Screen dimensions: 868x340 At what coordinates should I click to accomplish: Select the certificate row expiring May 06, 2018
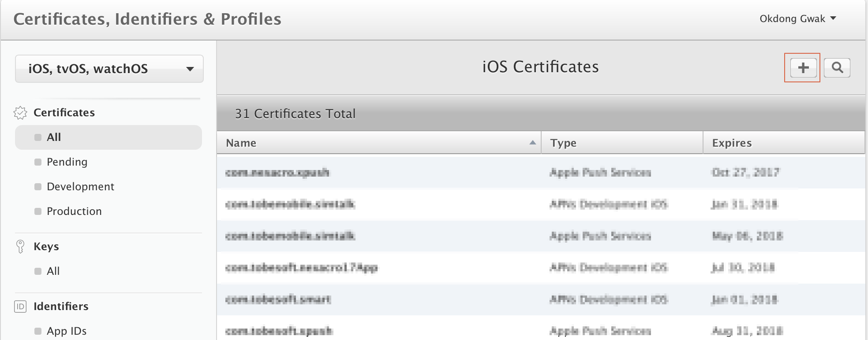point(541,236)
